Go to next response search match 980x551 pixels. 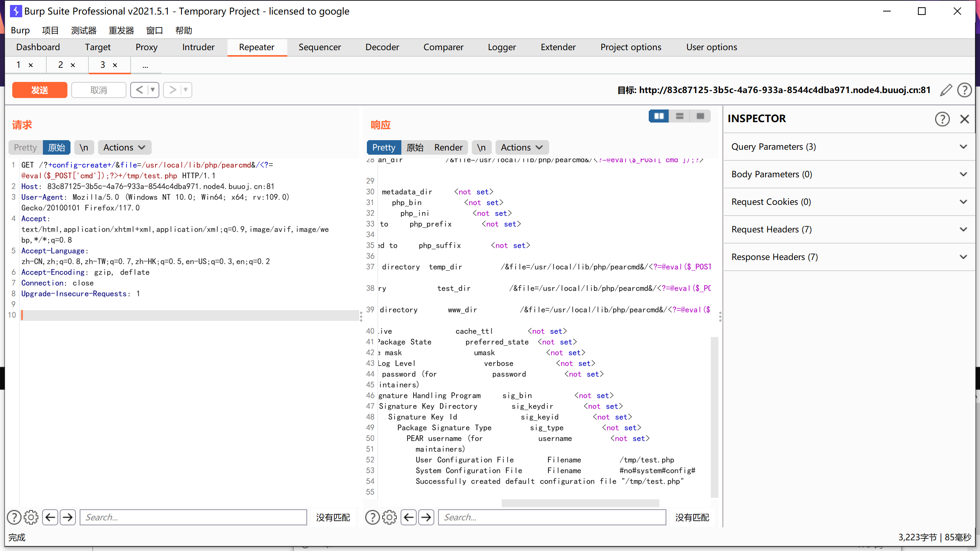click(x=426, y=517)
